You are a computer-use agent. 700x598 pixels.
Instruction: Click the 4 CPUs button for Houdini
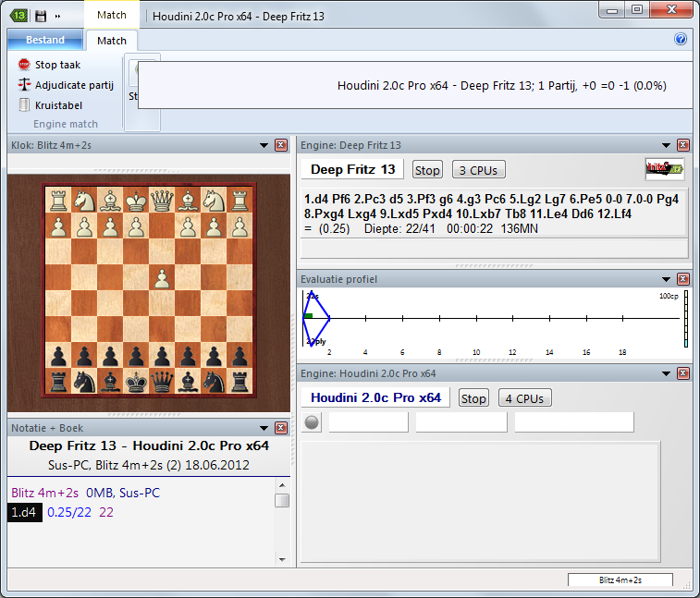click(x=524, y=398)
